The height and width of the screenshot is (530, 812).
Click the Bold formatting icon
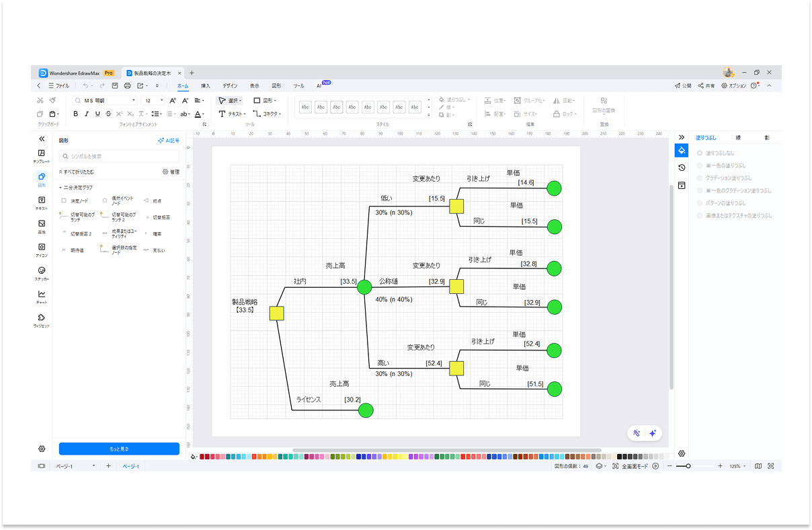coord(75,114)
